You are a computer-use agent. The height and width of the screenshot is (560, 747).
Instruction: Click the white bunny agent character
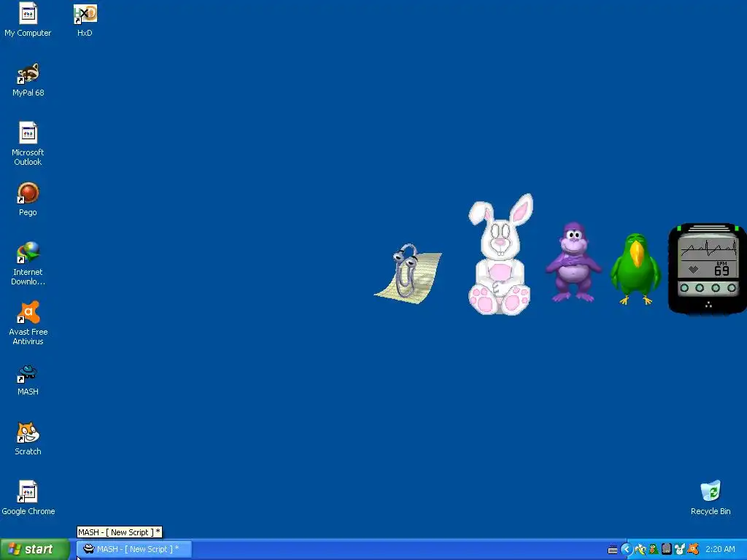pyautogui.click(x=500, y=254)
